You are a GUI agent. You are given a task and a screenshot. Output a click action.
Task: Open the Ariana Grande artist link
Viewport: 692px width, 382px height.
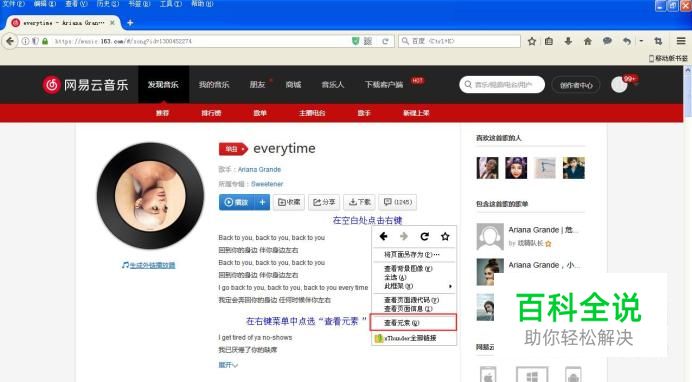tap(260, 169)
